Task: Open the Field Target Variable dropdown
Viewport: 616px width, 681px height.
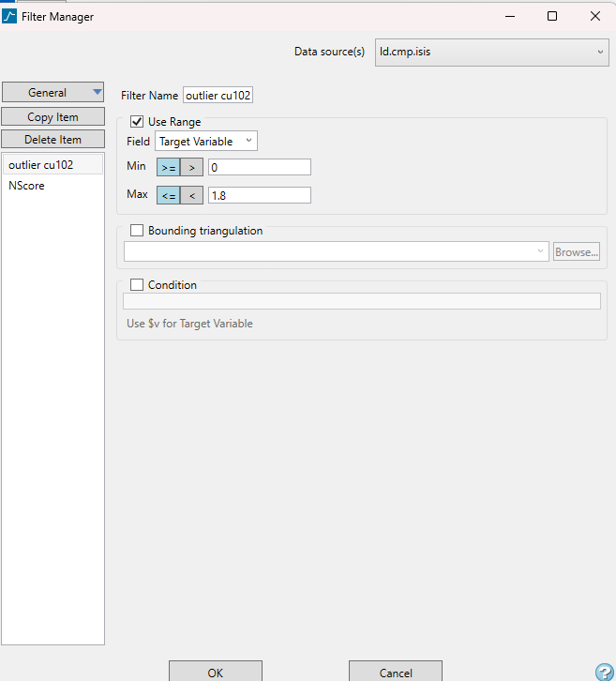Action: pyautogui.click(x=206, y=141)
